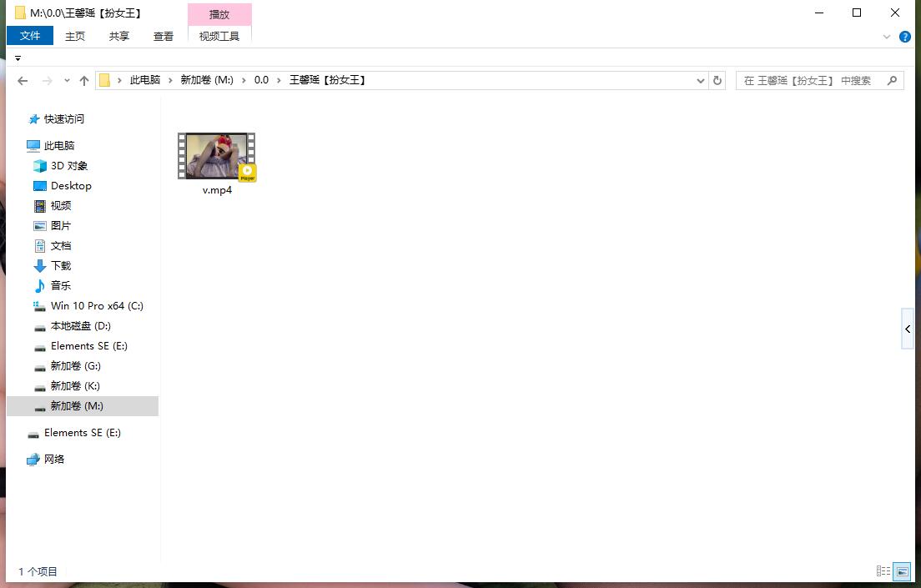Open address bar history dropdown
The image size is (921, 588).
point(701,81)
